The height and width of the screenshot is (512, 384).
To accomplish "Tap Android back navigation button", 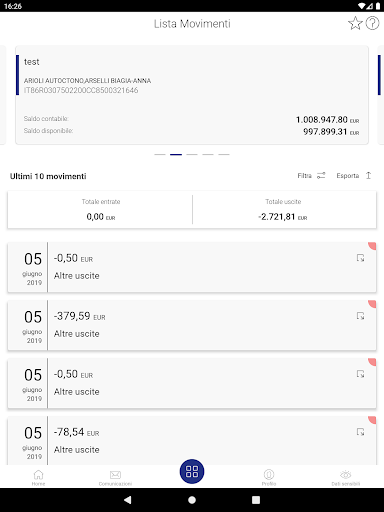I will pyautogui.click(x=128, y=500).
